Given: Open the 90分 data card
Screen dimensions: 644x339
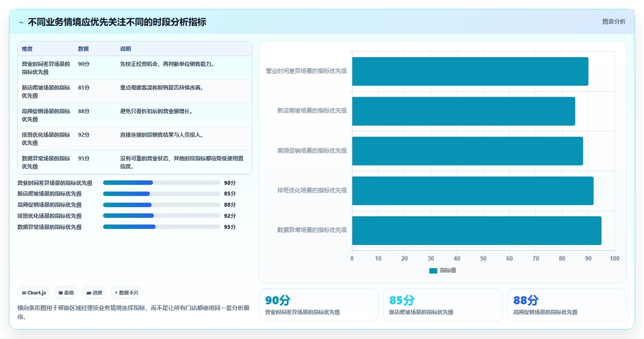Looking at the screenshot, I should [318, 305].
